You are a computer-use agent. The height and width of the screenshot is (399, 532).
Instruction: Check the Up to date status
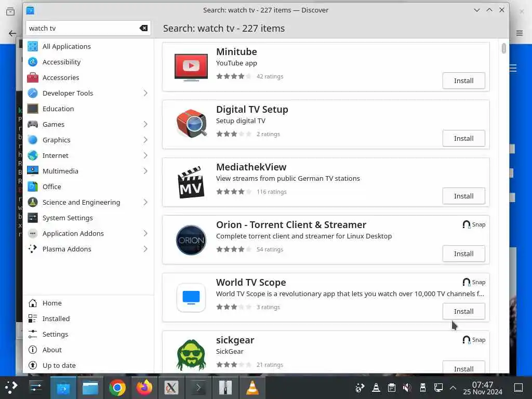[x=88, y=366]
